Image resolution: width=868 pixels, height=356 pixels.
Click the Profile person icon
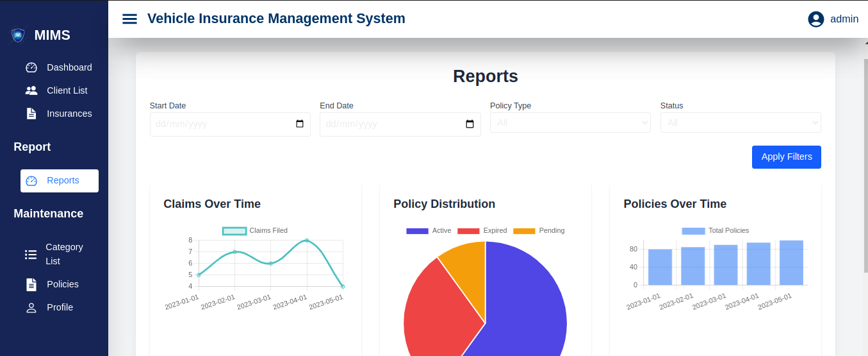31,307
